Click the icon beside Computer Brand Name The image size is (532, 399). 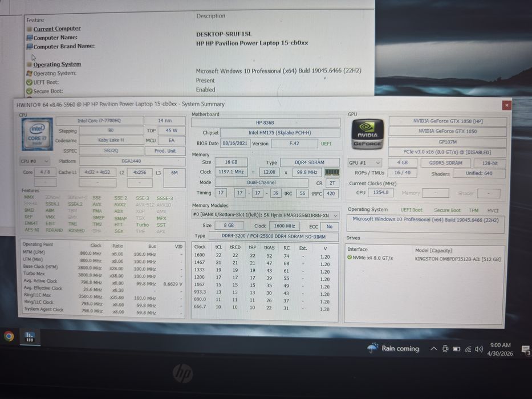coord(30,46)
